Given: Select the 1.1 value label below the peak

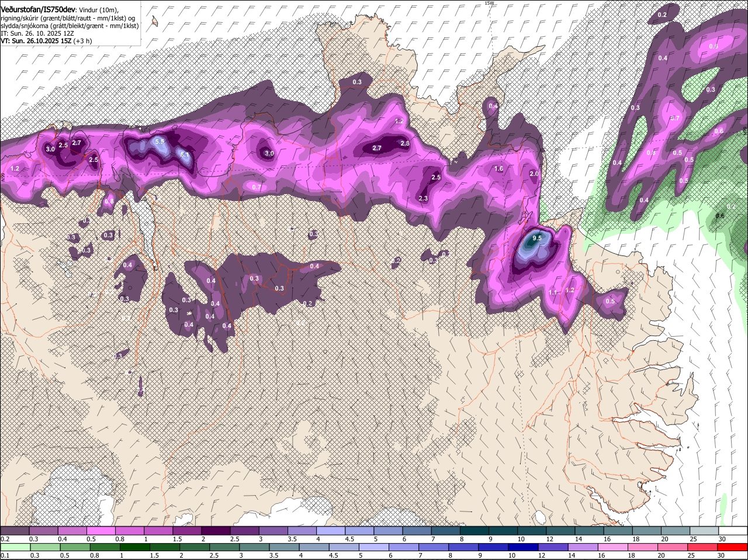Looking at the screenshot, I should click(553, 292).
